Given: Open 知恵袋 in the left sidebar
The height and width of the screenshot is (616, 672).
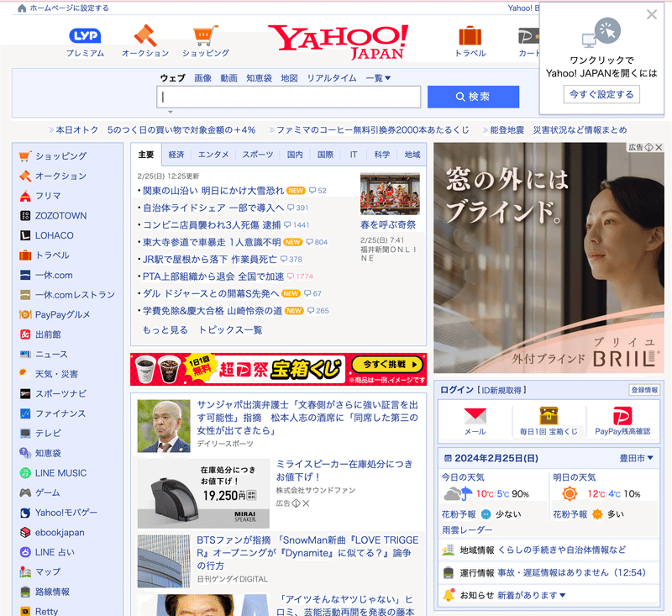Looking at the screenshot, I should coord(48,453).
